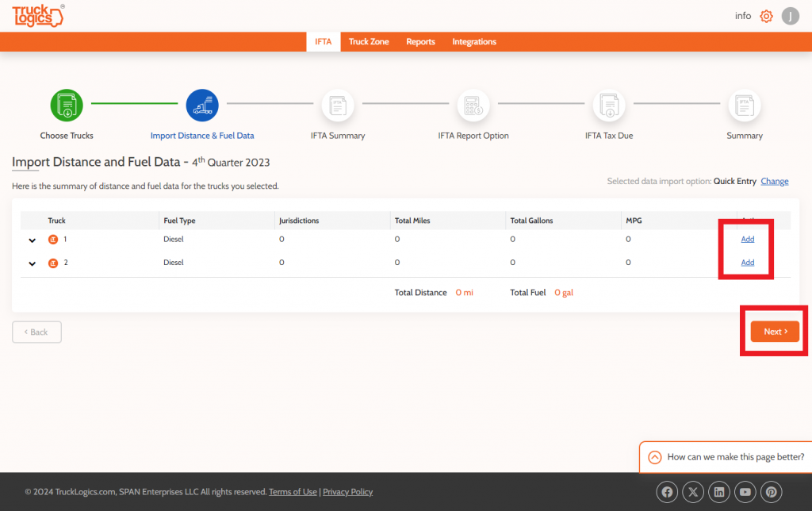
Task: Open the user profile avatar J
Action: coord(791,16)
